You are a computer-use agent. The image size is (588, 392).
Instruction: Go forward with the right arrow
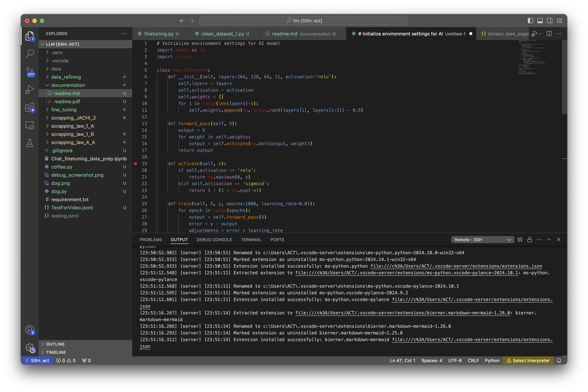point(192,21)
